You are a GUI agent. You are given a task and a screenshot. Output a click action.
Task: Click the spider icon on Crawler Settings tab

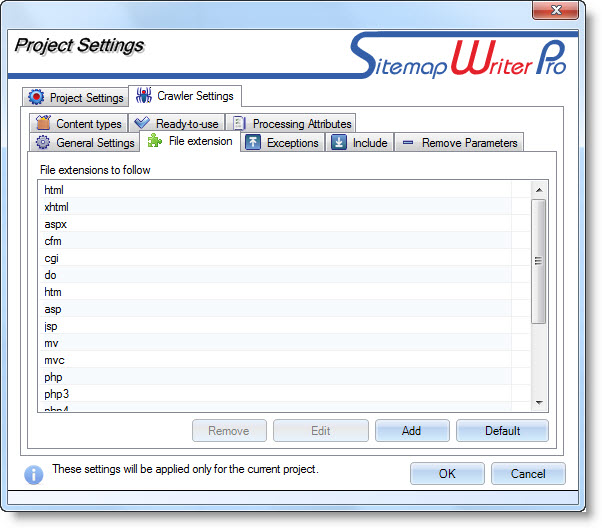click(144, 95)
